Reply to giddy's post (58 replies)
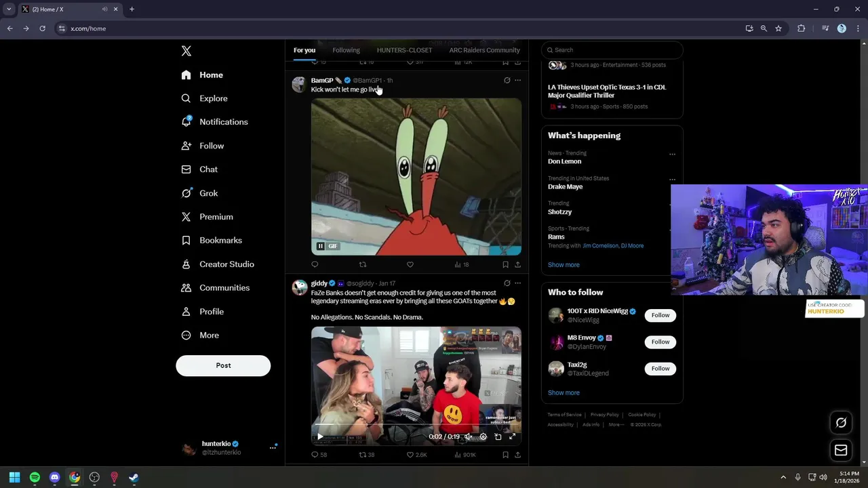Viewport: 868px width, 488px height. tap(319, 455)
